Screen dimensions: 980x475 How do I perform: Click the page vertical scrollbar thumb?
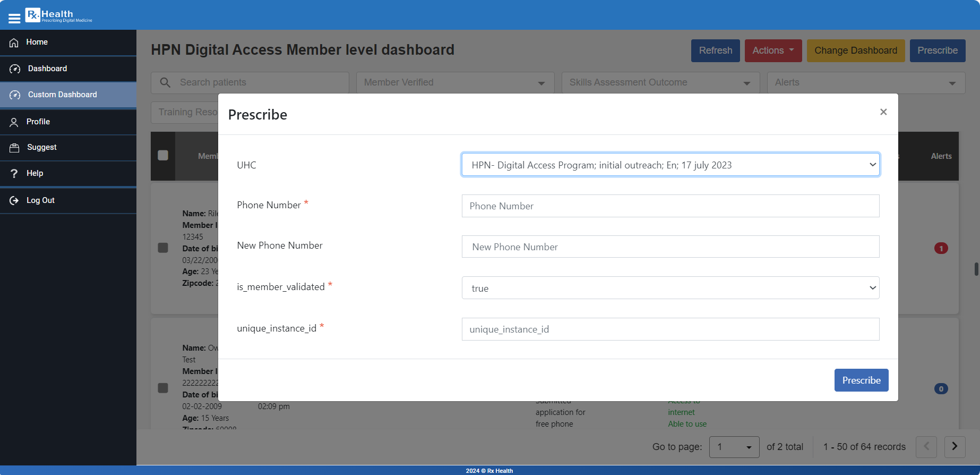coord(976,269)
